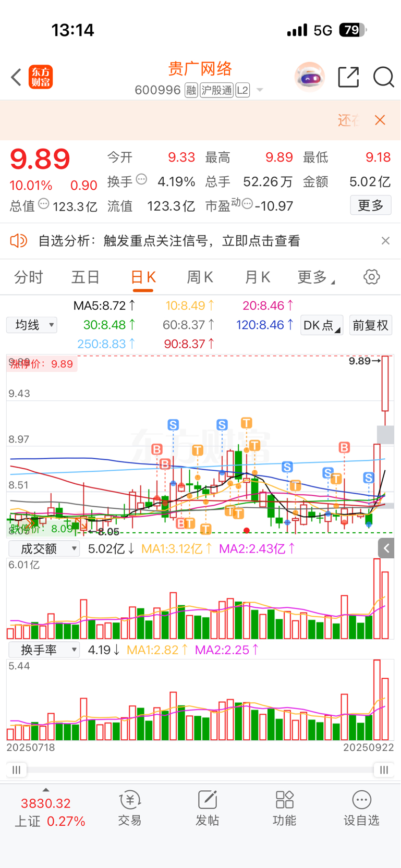This screenshot has height=868, width=401.
Task: Tap the back arrow icon
Action: point(16,77)
